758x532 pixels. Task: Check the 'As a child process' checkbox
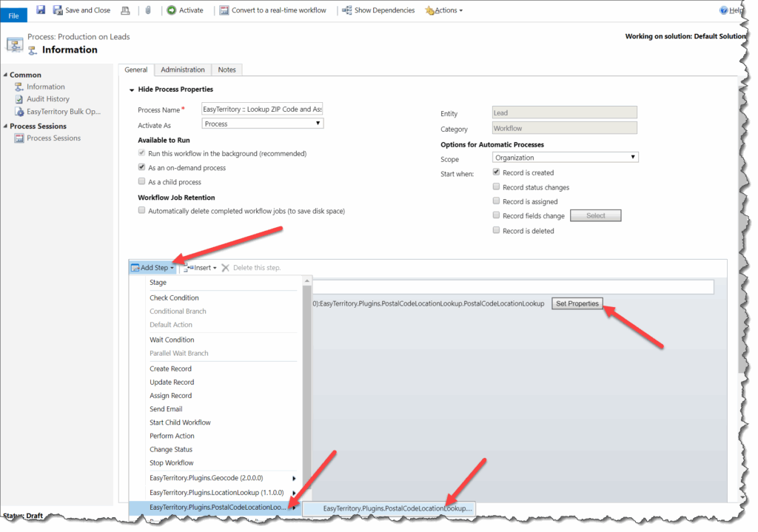141,181
